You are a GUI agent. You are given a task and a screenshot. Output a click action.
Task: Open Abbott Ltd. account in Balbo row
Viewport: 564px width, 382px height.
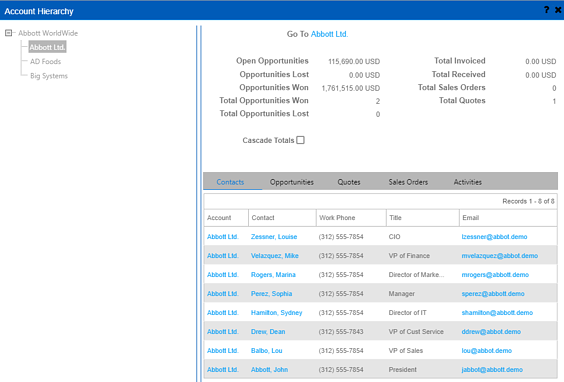[x=223, y=351]
